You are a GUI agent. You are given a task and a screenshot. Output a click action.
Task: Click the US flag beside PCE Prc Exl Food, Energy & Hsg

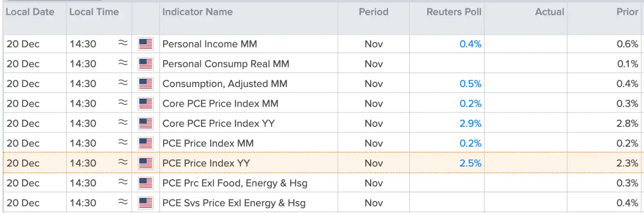[146, 183]
